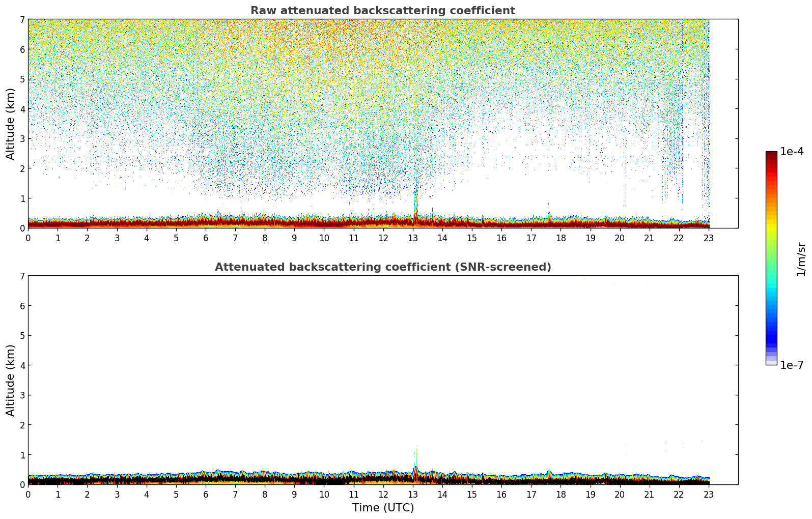Image resolution: width=812 pixels, height=519 pixels.
Task: Click the bottom plot 'Altitude (km)' label
Action: pyautogui.click(x=11, y=380)
